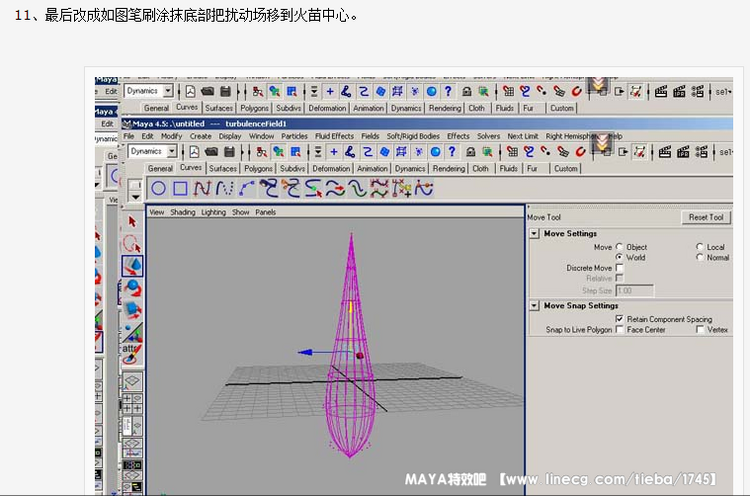Click the NURBS square shelf icon
The width and height of the screenshot is (750, 496).
click(181, 188)
